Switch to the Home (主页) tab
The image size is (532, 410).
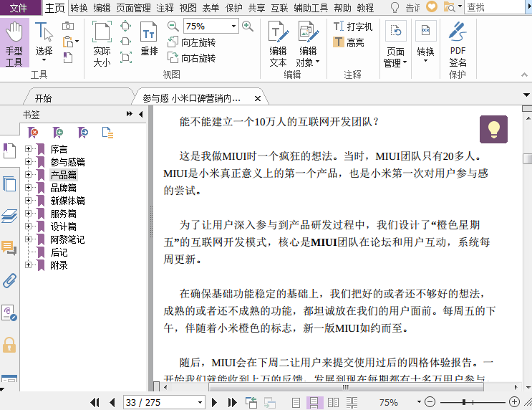pyautogui.click(x=54, y=8)
